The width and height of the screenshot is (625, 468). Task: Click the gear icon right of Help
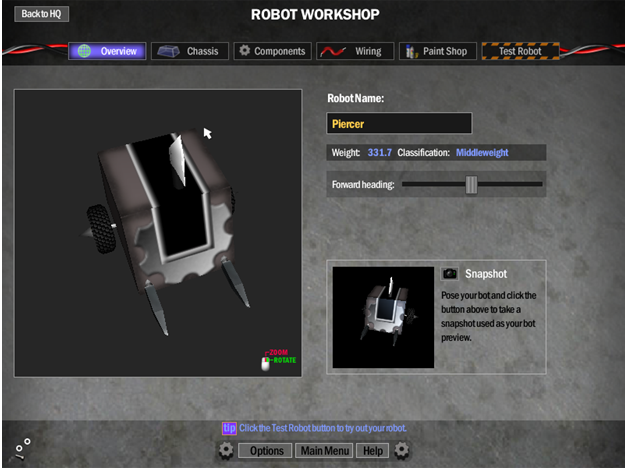(401, 450)
